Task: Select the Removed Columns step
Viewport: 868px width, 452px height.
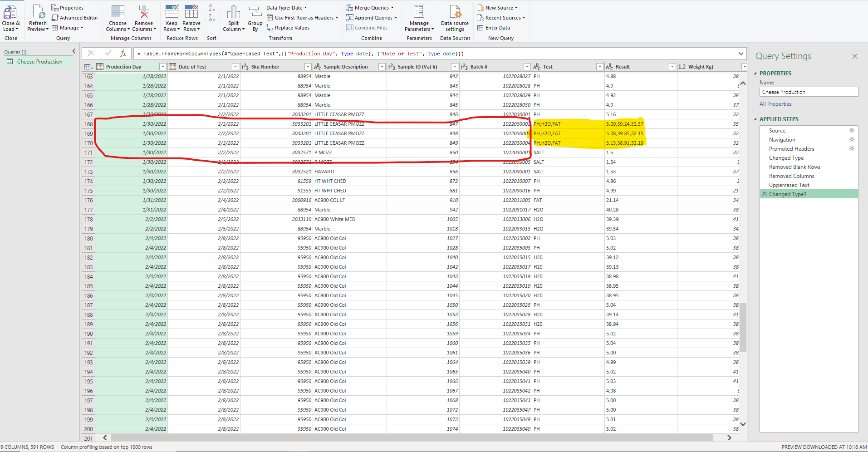Action: click(x=791, y=176)
